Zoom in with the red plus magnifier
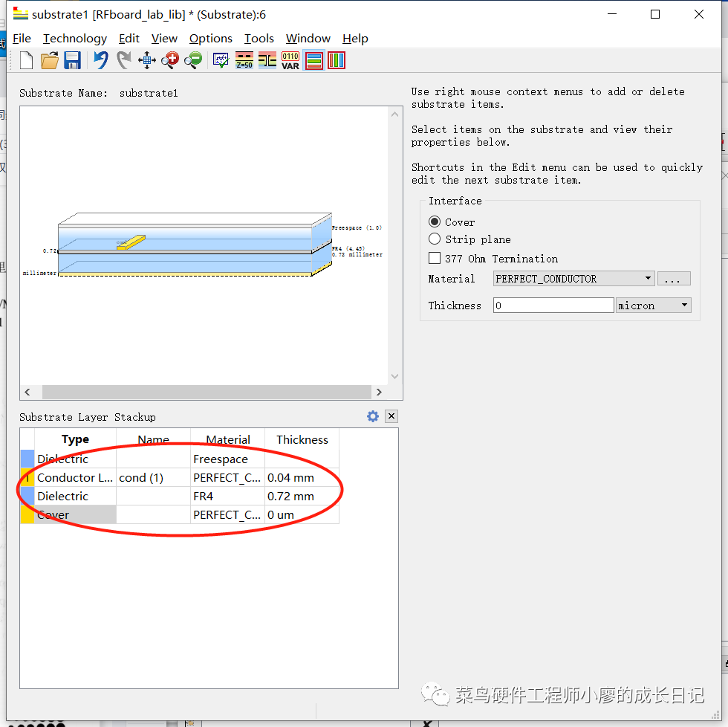Image resolution: width=728 pixels, height=727 pixels. pyautogui.click(x=170, y=60)
